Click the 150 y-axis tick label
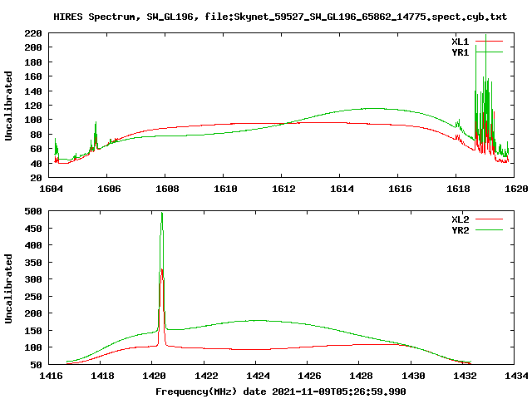This screenshot has height=399, width=532. pyautogui.click(x=33, y=331)
